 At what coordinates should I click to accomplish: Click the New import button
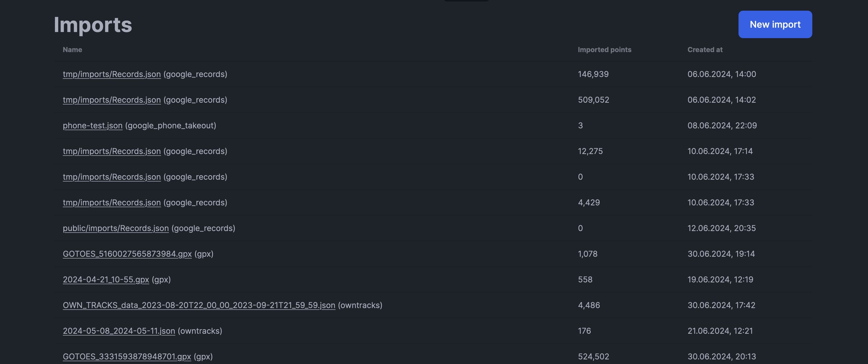point(775,24)
